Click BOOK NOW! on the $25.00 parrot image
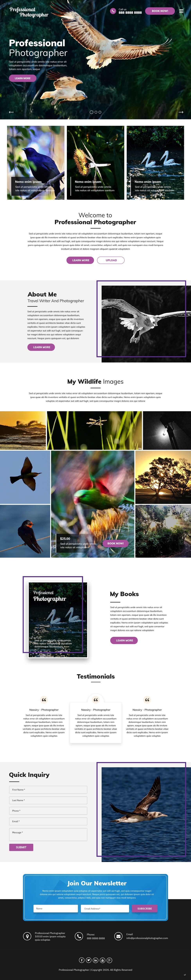Screen dimensions: 191x980 point(115,543)
